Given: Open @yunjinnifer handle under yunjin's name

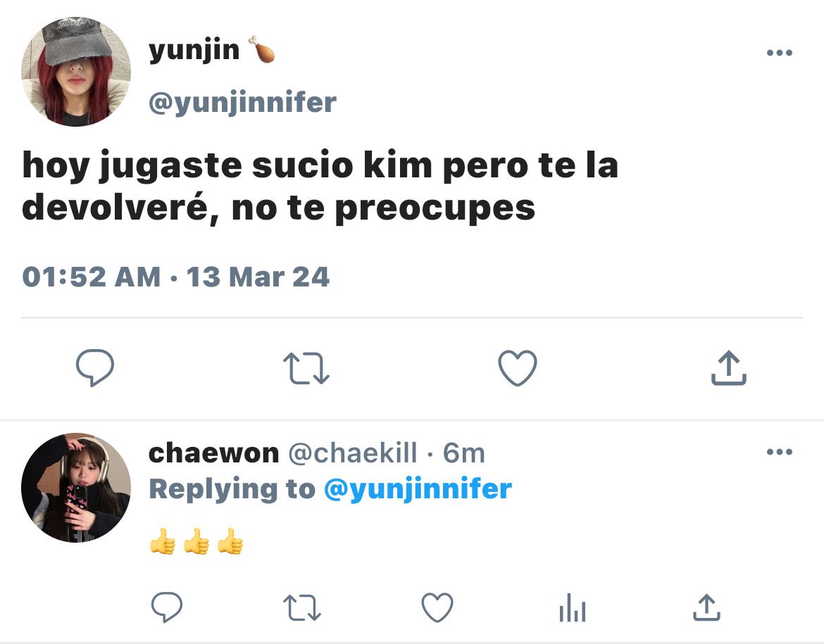Looking at the screenshot, I should [242, 103].
